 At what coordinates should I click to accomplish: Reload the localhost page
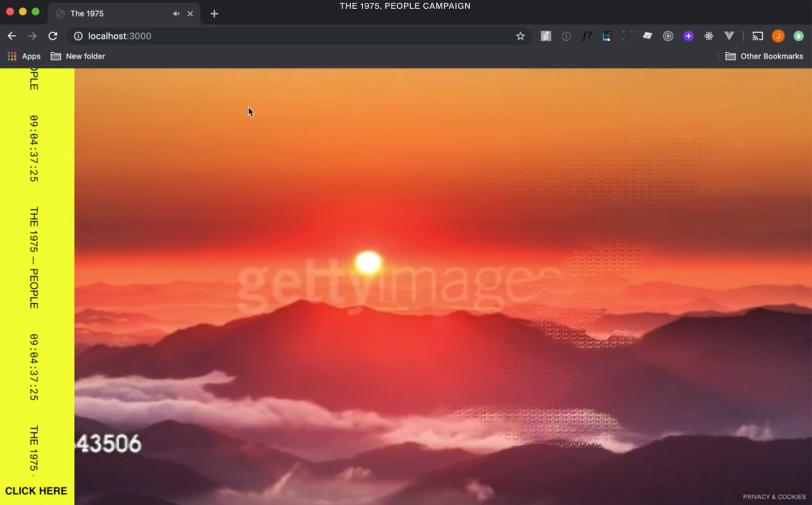coord(53,36)
